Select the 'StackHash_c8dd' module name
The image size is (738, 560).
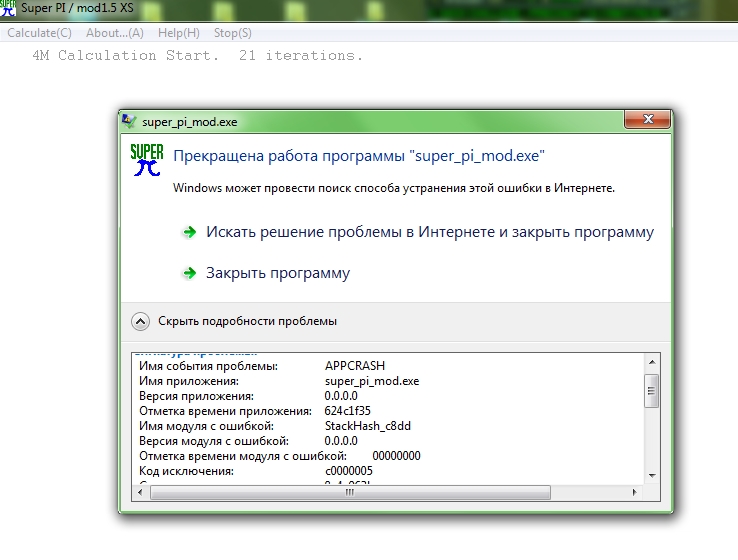pyautogui.click(x=368, y=426)
